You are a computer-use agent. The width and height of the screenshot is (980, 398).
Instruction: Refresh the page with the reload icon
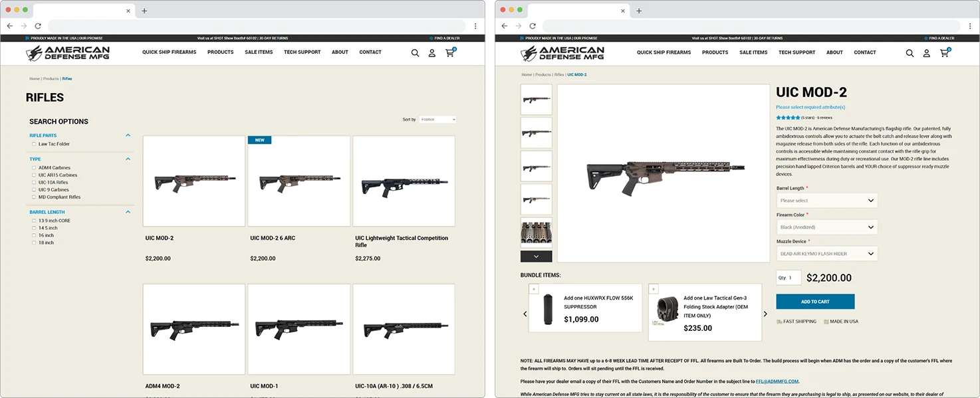click(38, 25)
